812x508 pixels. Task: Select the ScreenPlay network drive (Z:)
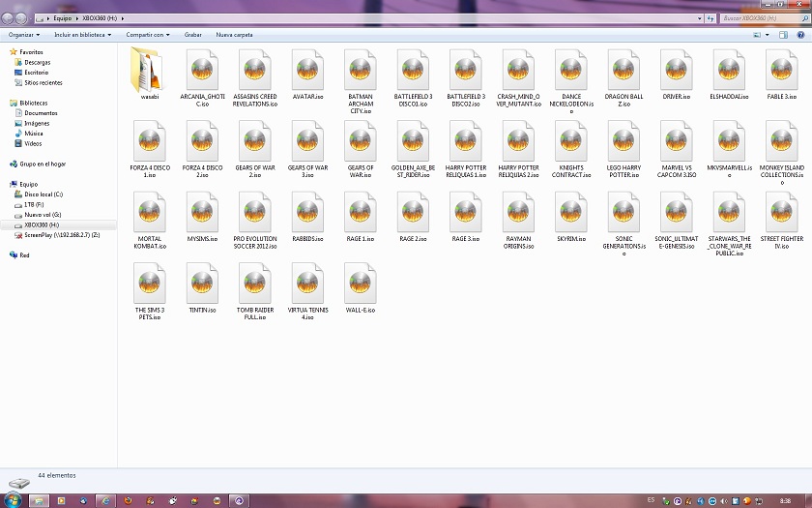click(62, 235)
